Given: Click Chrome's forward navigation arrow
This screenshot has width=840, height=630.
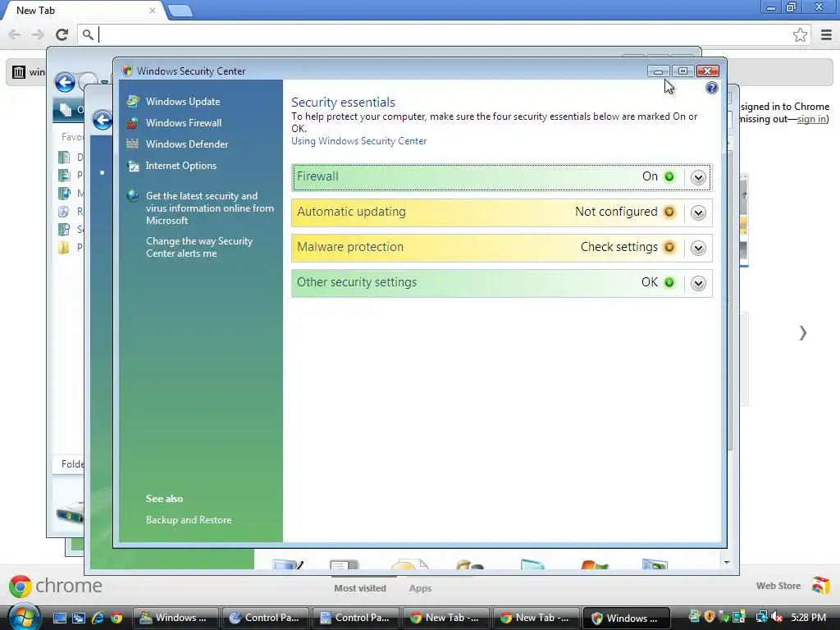Looking at the screenshot, I should pos(38,34).
